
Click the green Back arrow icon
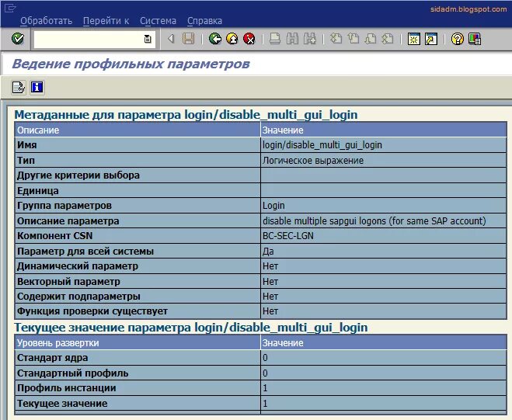tap(215, 39)
